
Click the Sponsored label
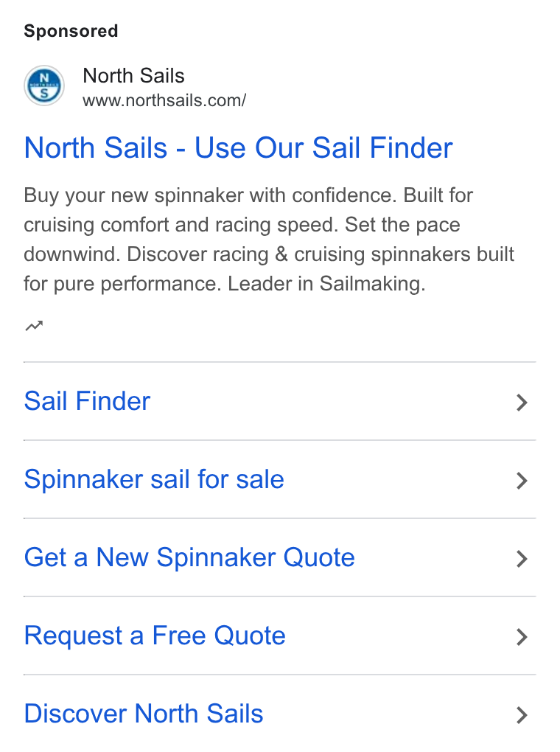pyautogui.click(x=71, y=31)
